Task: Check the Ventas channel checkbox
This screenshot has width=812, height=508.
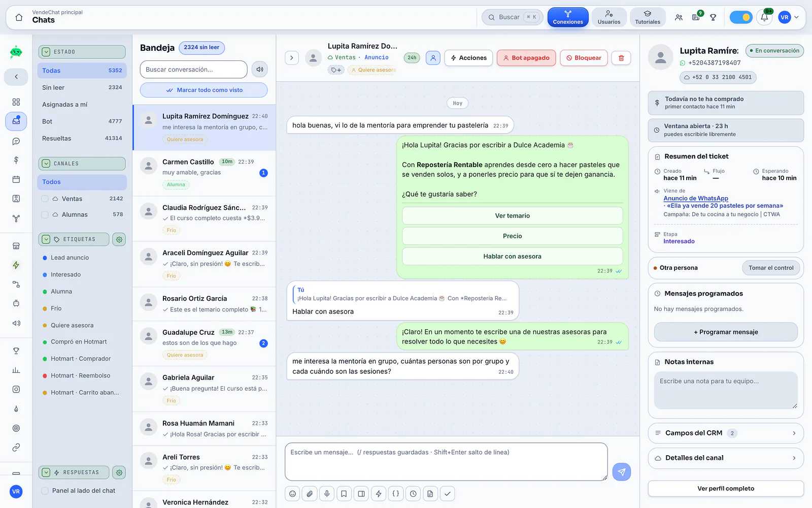Action: click(45, 199)
